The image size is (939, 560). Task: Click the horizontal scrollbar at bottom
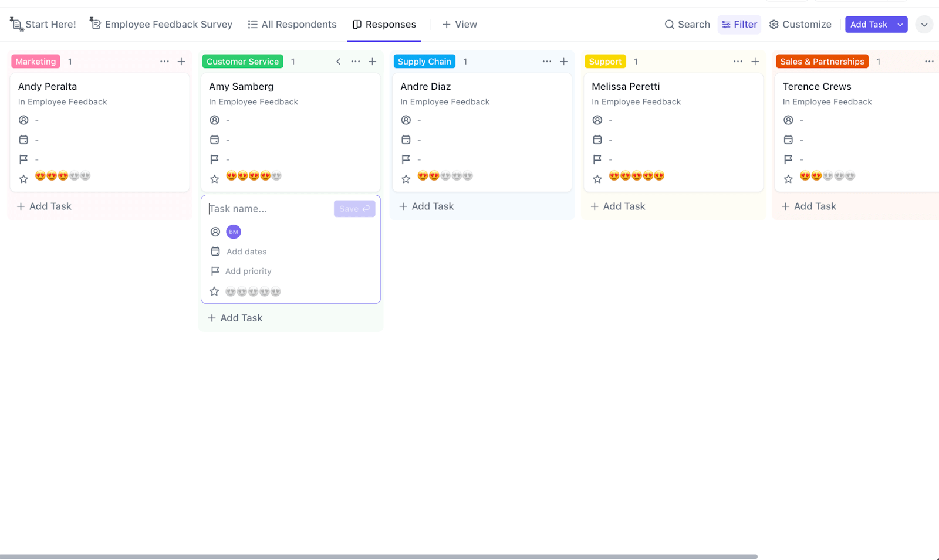point(379,556)
